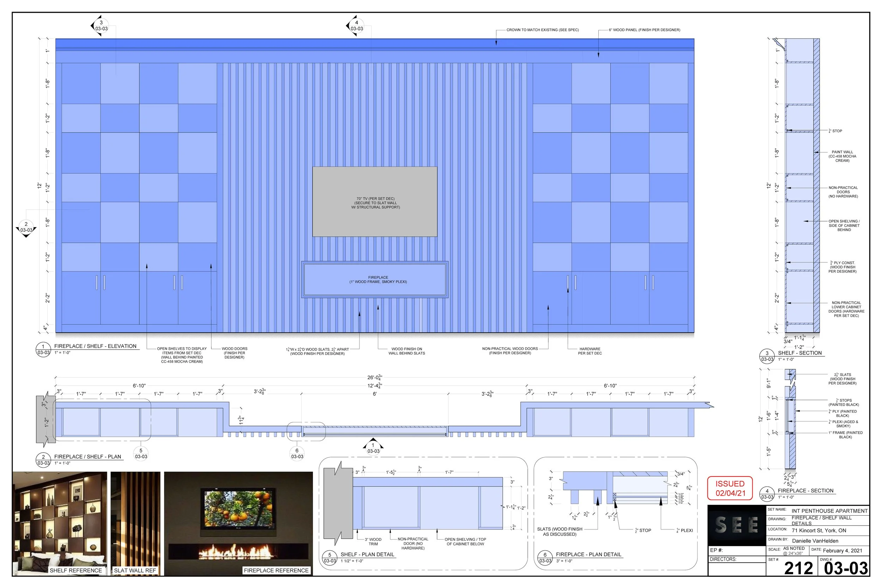Open the Fireplace Reference photo
The width and height of the screenshot is (882, 588).
click(238, 521)
